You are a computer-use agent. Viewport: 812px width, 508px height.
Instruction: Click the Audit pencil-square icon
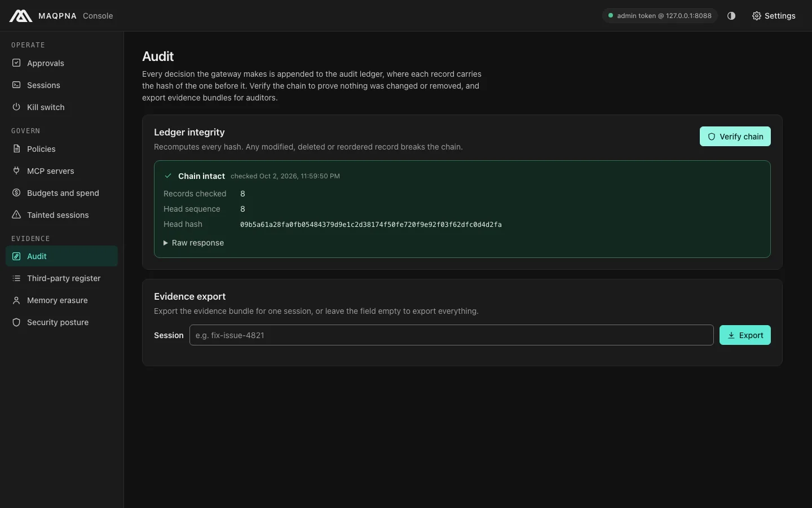click(x=16, y=256)
